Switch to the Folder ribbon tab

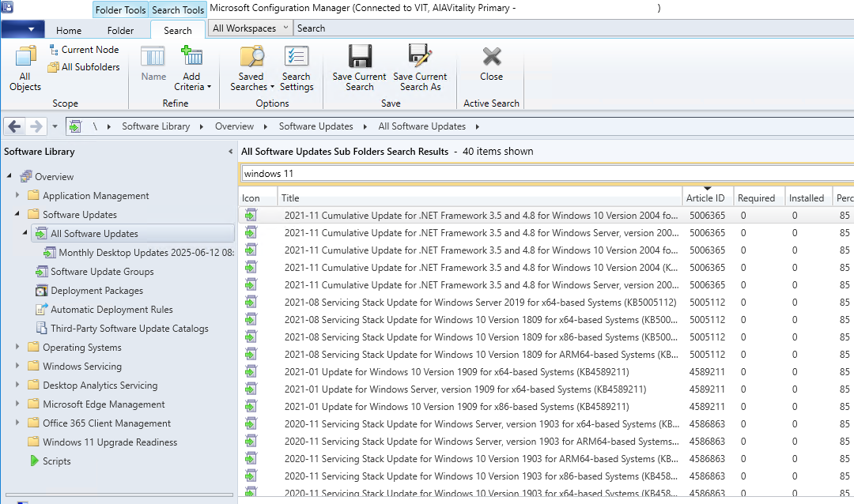[x=120, y=31]
